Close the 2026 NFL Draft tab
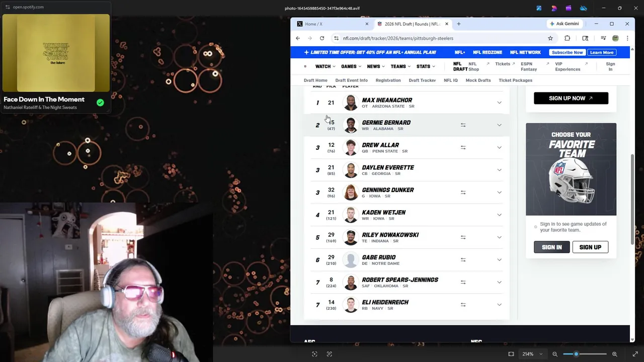 (446, 24)
